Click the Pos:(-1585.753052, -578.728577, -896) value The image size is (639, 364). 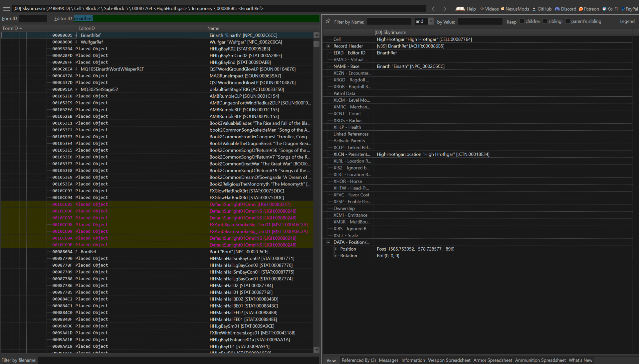[x=415, y=249]
